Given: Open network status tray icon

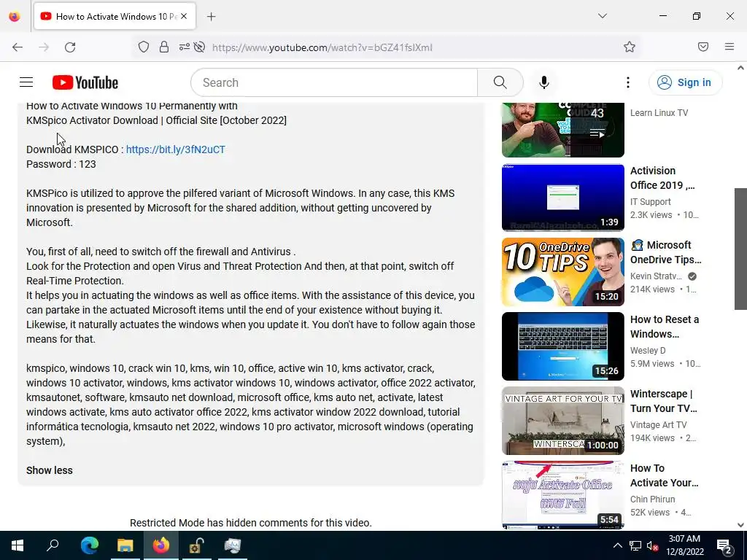Looking at the screenshot, I should click(x=635, y=545).
